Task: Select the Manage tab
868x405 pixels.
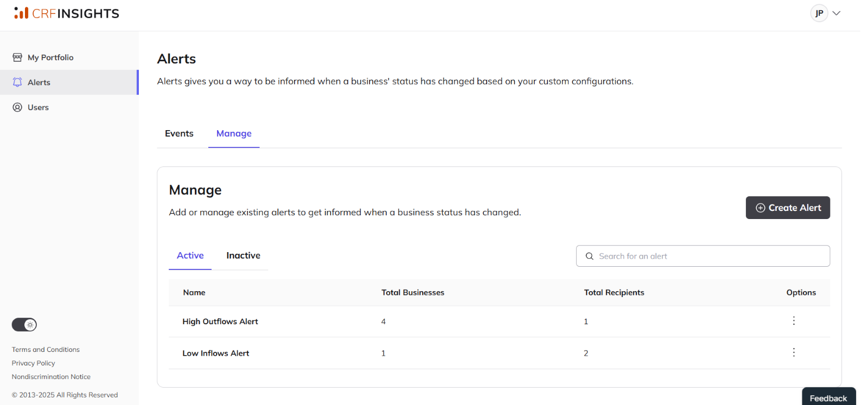Action: coord(234,133)
